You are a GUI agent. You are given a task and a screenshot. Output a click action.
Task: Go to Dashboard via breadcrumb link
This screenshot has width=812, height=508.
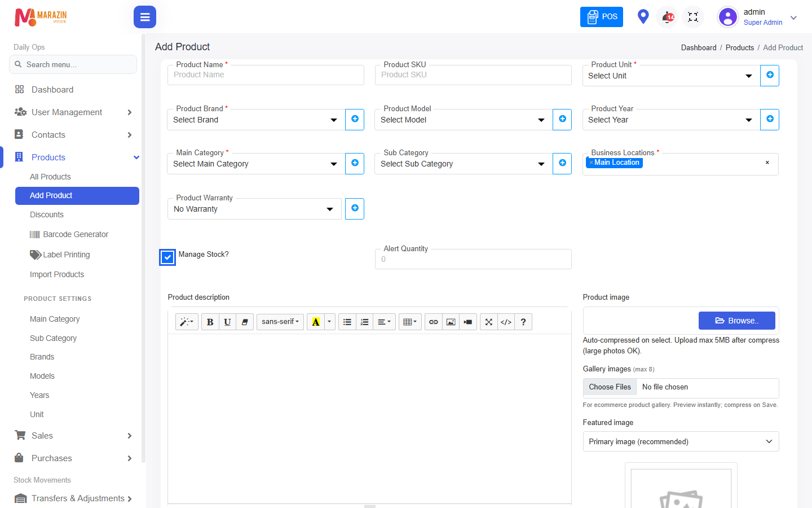[699, 48]
